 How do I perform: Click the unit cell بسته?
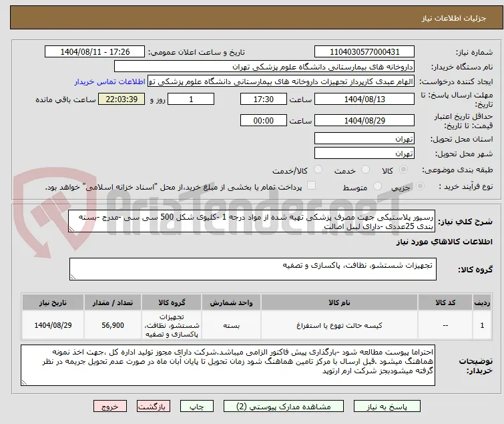click(x=232, y=325)
